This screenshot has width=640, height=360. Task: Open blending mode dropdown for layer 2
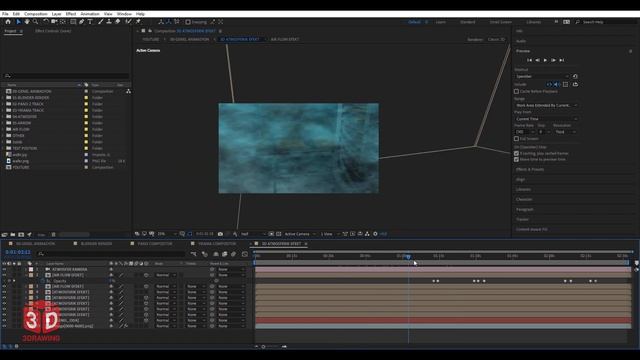[165, 276]
